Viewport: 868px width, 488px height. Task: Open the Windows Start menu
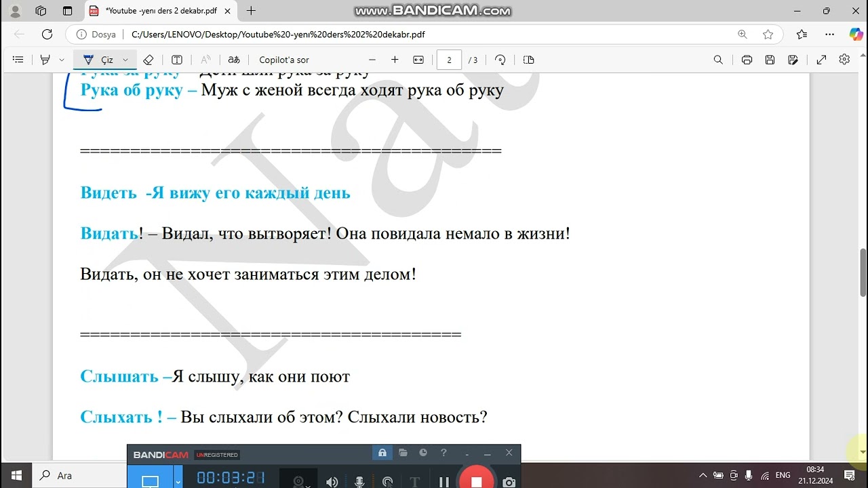click(x=16, y=476)
